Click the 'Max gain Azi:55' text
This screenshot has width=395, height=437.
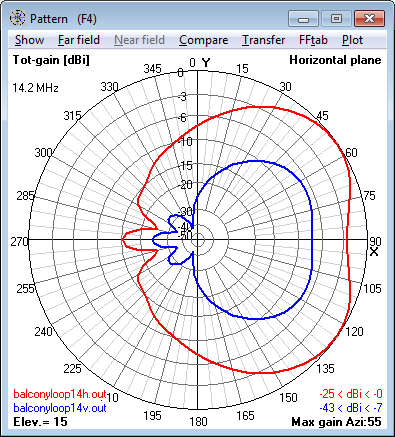point(336,422)
